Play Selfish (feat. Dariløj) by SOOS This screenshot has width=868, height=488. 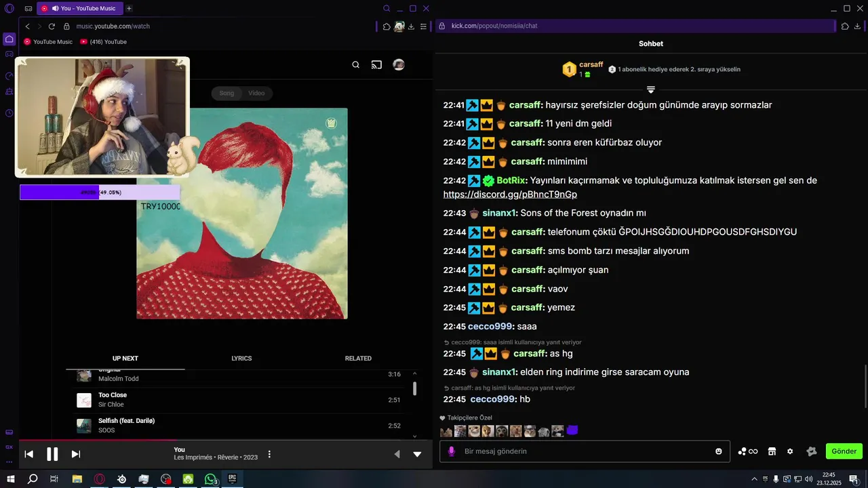(239, 426)
